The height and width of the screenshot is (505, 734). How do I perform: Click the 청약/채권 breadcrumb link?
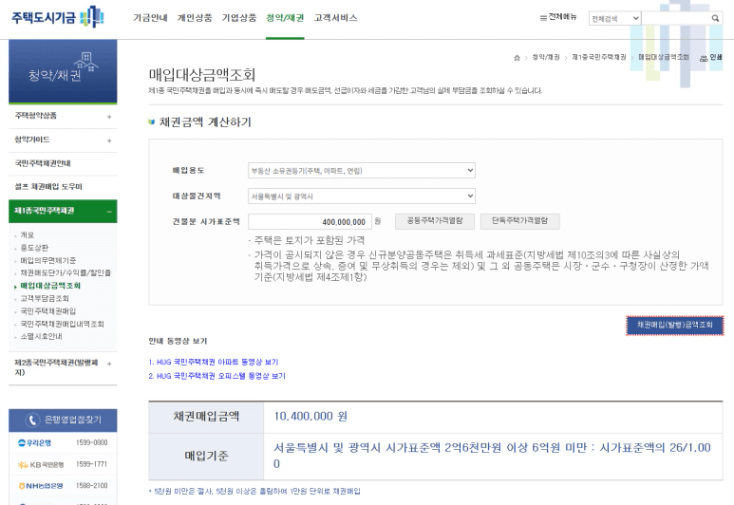click(x=545, y=57)
